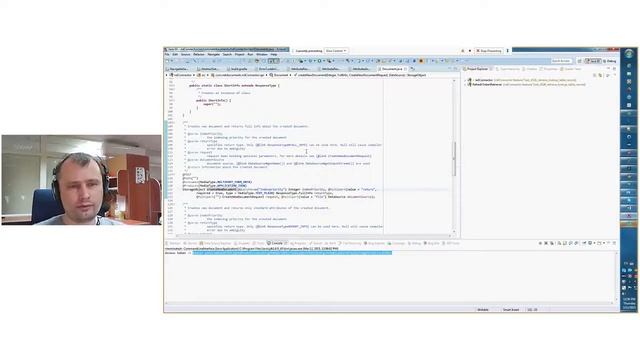Open the Project menu

point(240,54)
